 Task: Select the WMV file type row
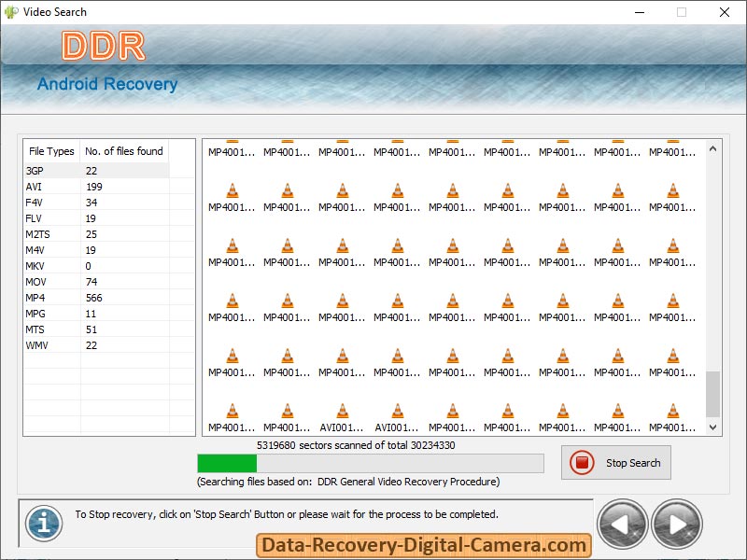tap(56, 345)
